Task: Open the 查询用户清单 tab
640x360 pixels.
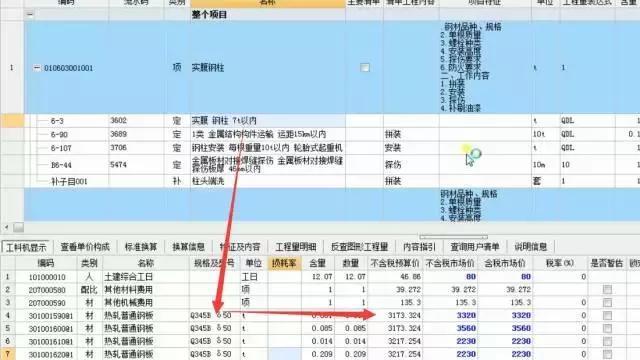Action: pos(475,247)
